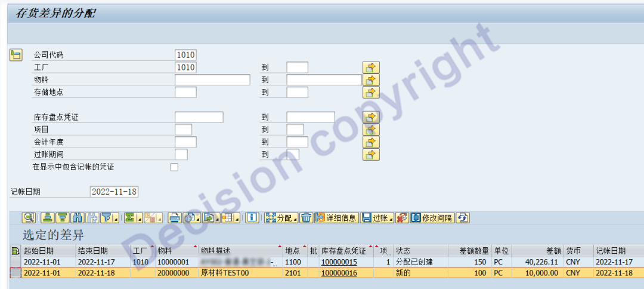Click the 记帐日期 field showing 2022-11-18

(114, 192)
